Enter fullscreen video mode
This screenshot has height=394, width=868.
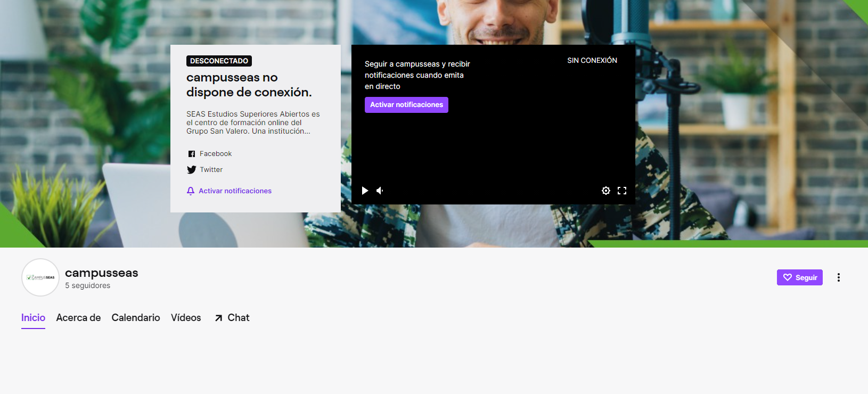pyautogui.click(x=622, y=191)
